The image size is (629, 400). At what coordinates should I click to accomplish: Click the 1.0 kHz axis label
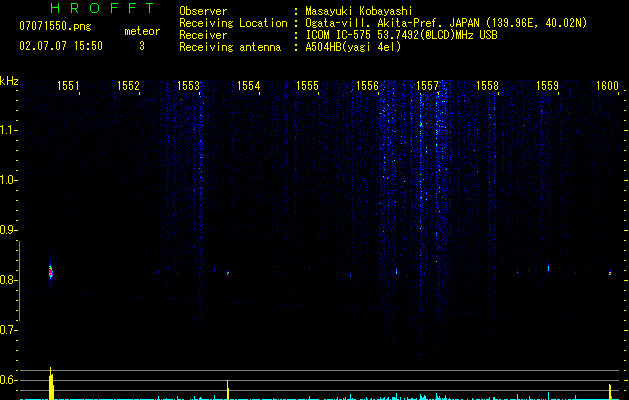8,180
